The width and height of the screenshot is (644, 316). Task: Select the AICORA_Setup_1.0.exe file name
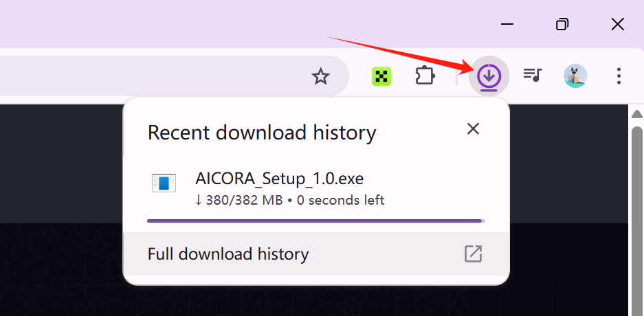(279, 179)
